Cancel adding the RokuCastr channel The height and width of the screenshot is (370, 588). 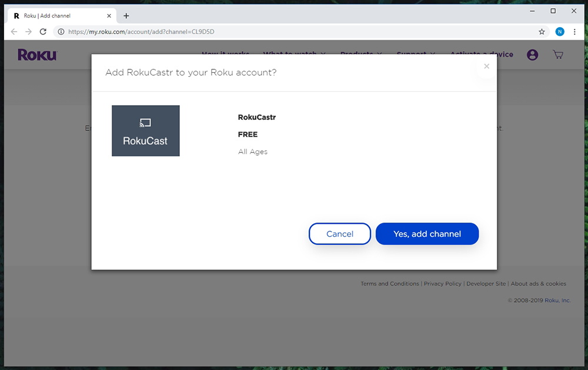click(340, 234)
